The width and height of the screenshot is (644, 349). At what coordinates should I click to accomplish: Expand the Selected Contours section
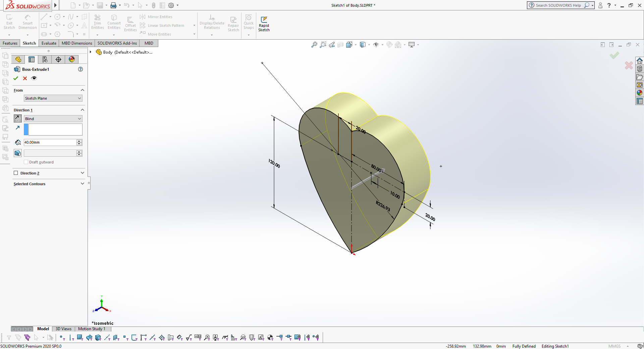(83, 184)
